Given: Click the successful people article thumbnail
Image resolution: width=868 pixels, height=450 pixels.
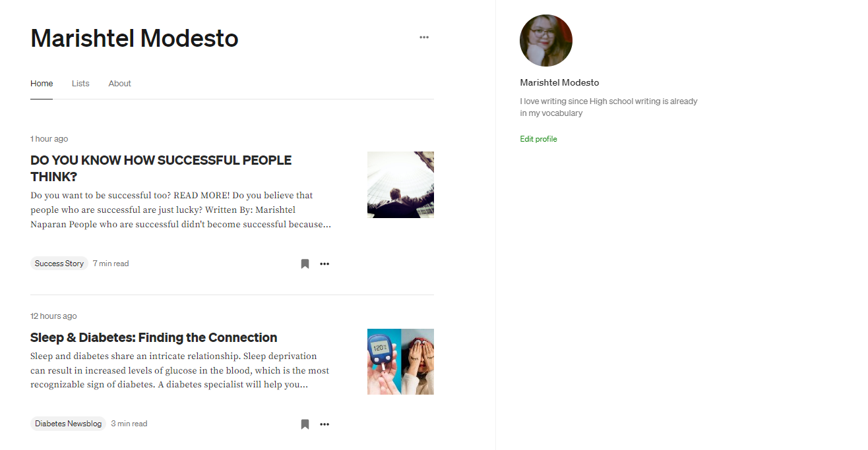Looking at the screenshot, I should (400, 184).
